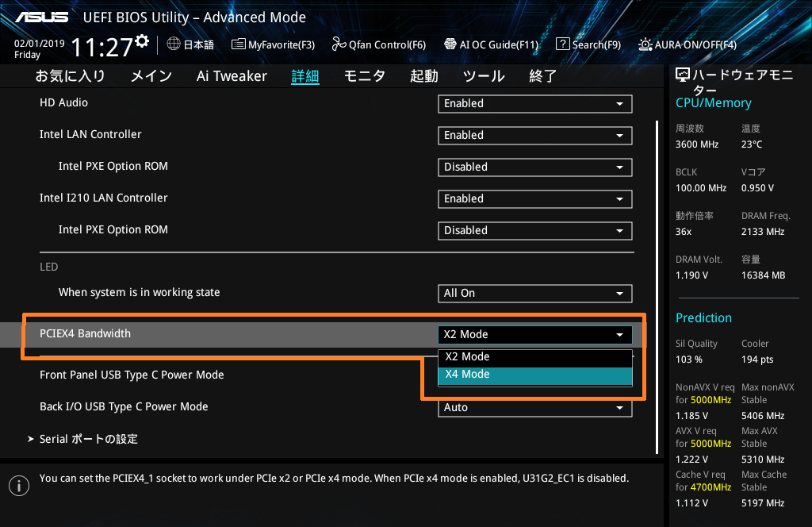812x527 pixels.
Task: Open PXE Option ROM dropdown under Intel LAN Controller
Action: (x=535, y=167)
